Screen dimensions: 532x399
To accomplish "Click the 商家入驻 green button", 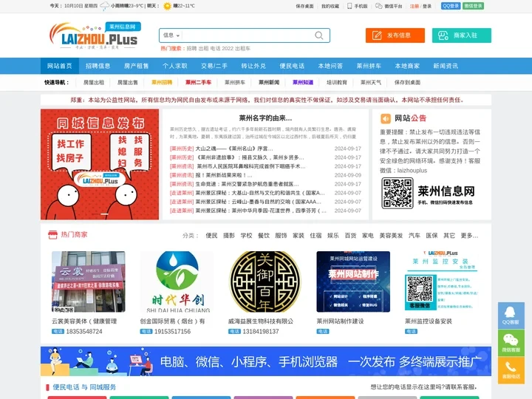I will coord(461,35).
